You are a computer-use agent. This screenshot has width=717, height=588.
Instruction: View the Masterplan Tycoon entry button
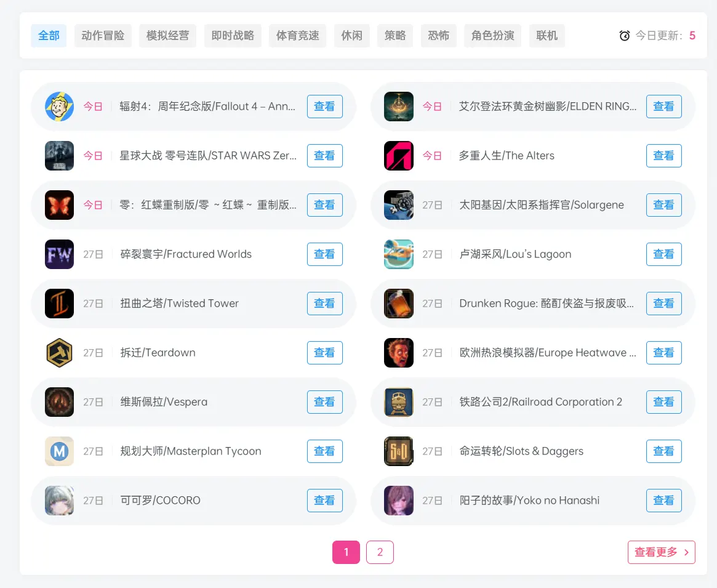pyautogui.click(x=325, y=451)
